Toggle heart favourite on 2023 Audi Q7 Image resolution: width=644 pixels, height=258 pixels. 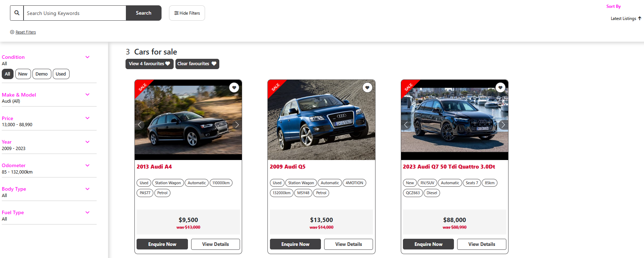coord(500,87)
